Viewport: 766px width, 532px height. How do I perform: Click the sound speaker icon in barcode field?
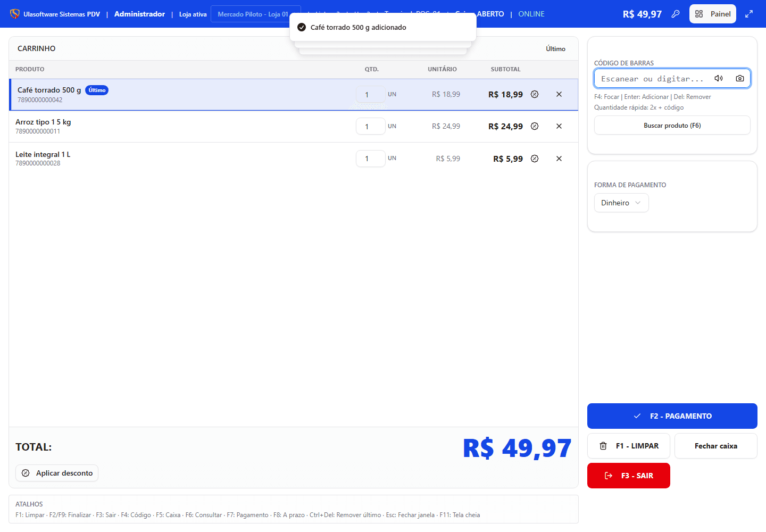pos(719,78)
